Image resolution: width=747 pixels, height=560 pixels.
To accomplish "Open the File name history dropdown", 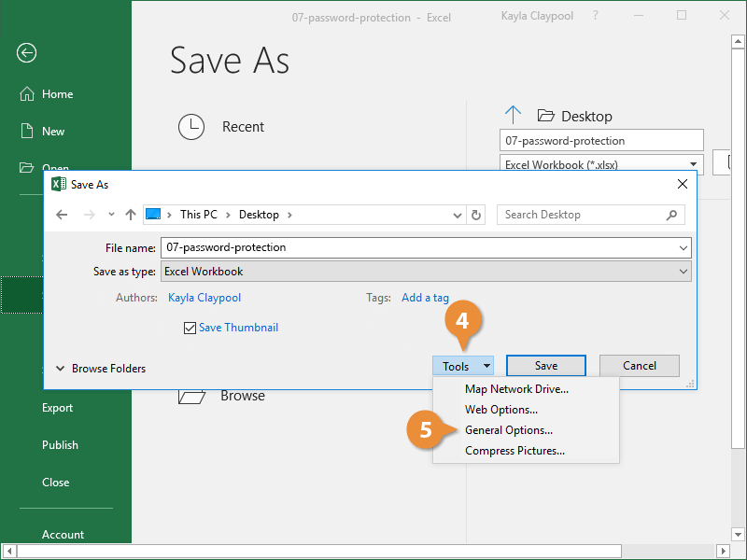I will point(684,248).
